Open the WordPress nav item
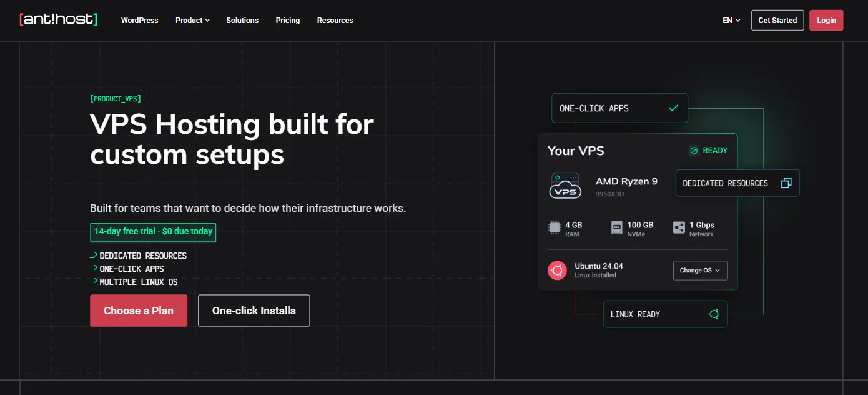The width and height of the screenshot is (868, 395). [x=139, y=21]
